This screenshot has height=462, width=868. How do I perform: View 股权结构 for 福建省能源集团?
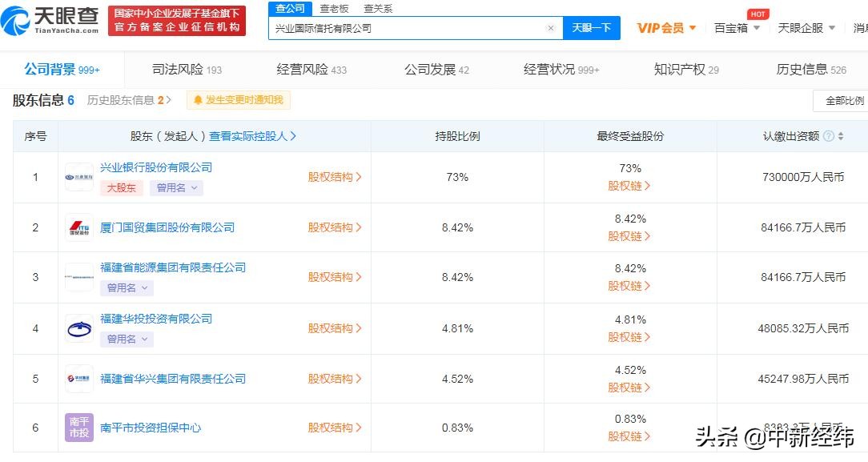335,277
